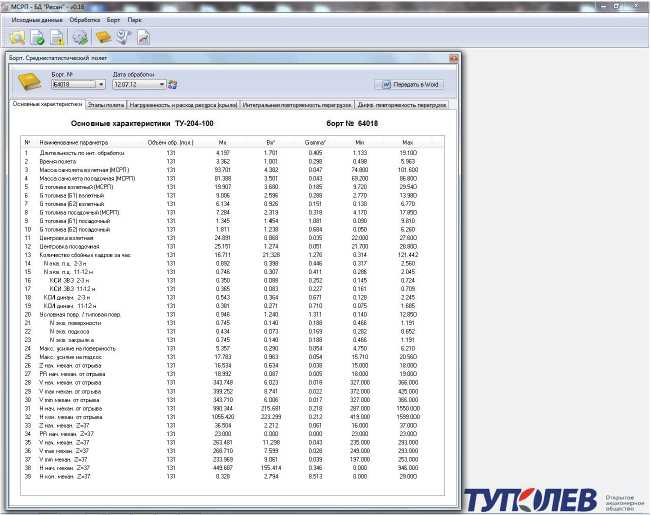Switch to the Дифф. повторяемость перегрузок tab
Viewport: 651px width, 515px height.
pos(402,105)
